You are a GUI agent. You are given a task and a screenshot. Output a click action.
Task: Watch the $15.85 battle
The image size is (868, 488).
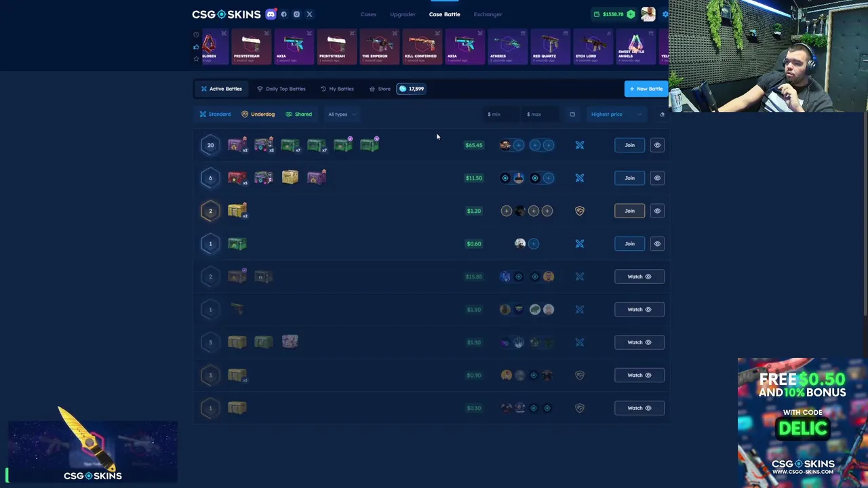639,277
